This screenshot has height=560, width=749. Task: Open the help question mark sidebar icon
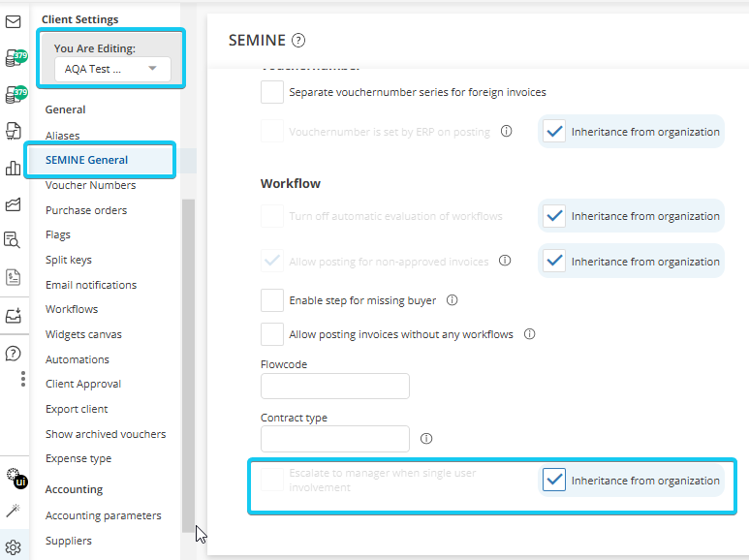pyautogui.click(x=13, y=354)
